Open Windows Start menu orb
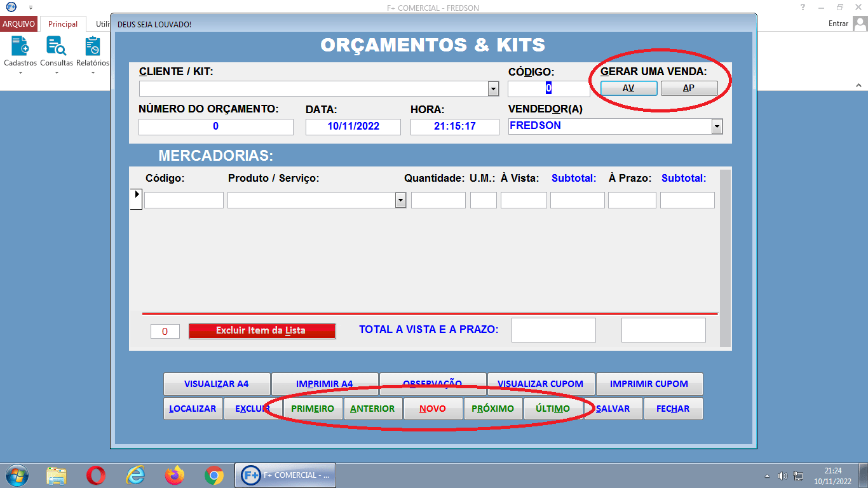Screen dimensions: 868x488 coord(17,475)
